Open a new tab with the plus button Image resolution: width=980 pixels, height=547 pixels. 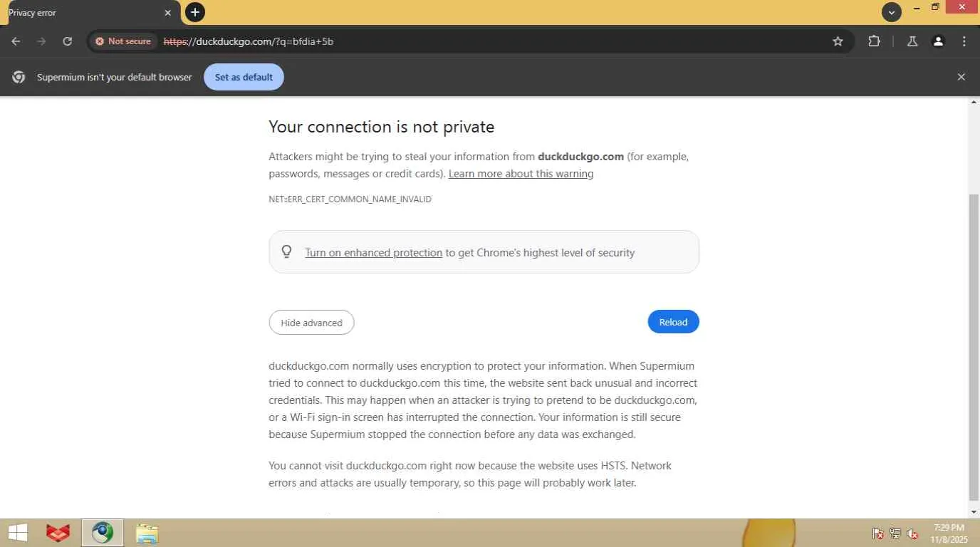pos(194,12)
